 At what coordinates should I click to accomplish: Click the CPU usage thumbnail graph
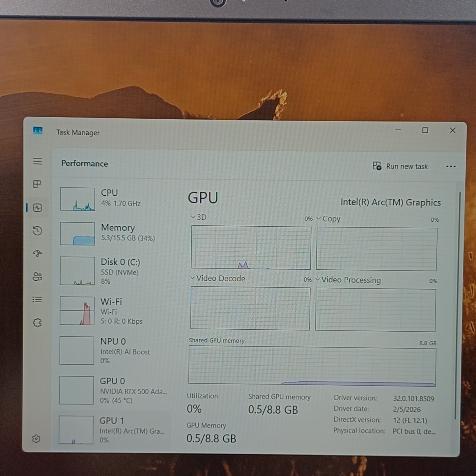(77, 199)
